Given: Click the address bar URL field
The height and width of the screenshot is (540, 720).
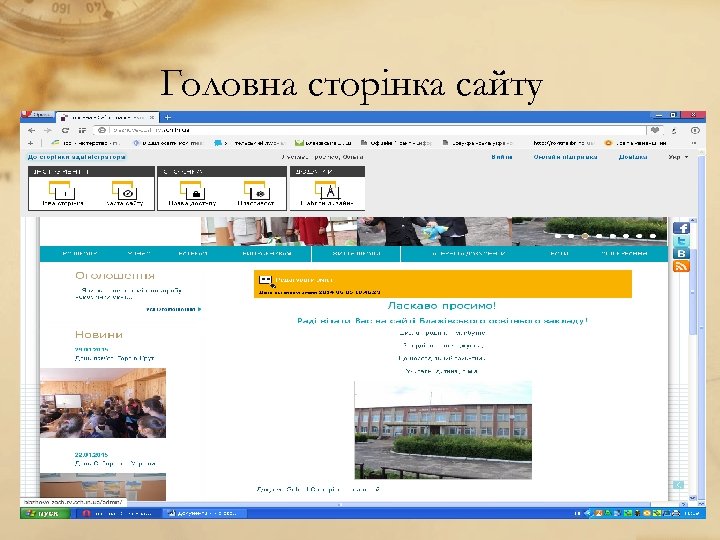Looking at the screenshot, I should [x=370, y=130].
